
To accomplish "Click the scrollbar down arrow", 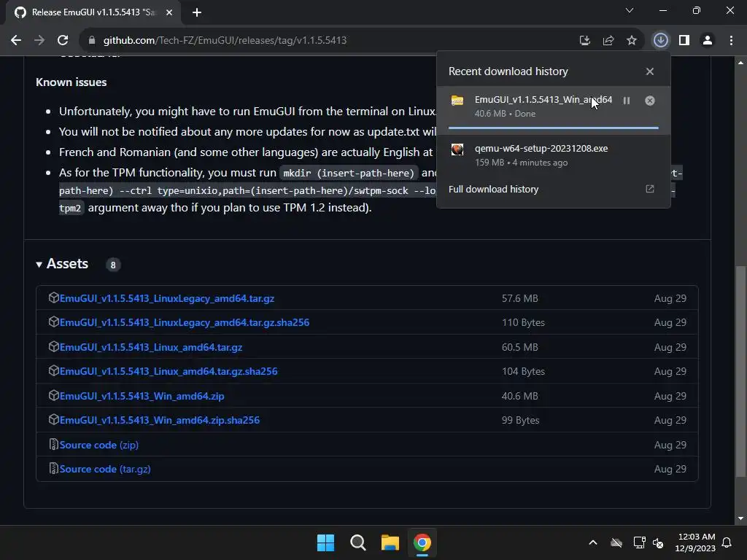I will pyautogui.click(x=740, y=518).
